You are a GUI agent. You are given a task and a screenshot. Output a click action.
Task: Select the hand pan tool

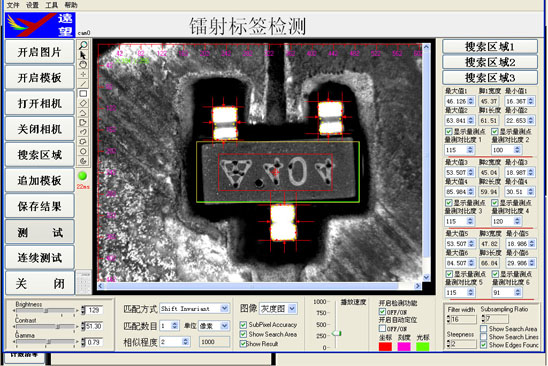[x=83, y=65]
